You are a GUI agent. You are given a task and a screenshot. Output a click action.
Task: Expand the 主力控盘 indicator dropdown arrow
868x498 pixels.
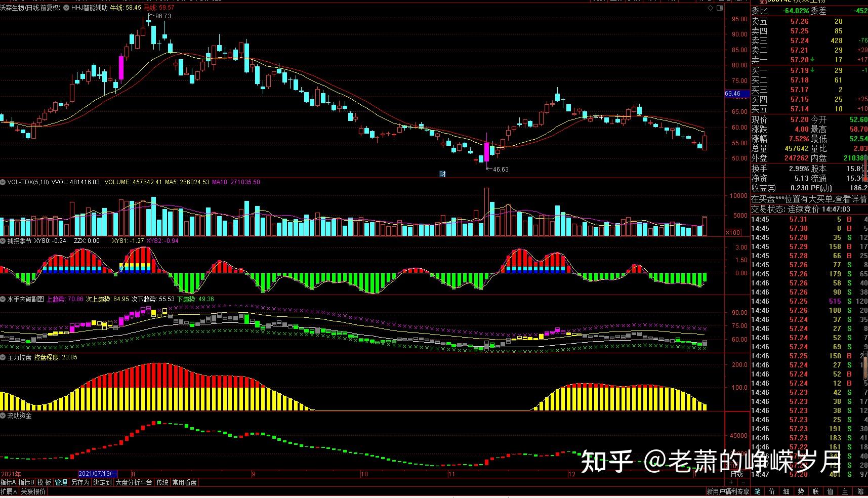[x=3, y=357]
